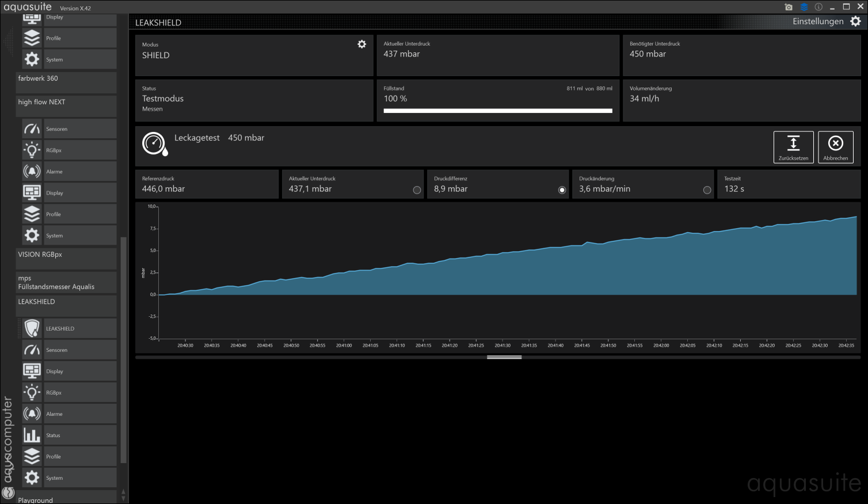Click the camera screenshot icon in title bar

click(789, 7)
